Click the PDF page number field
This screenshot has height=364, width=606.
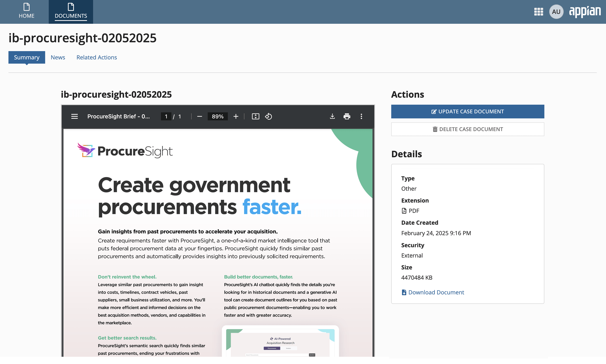166,116
